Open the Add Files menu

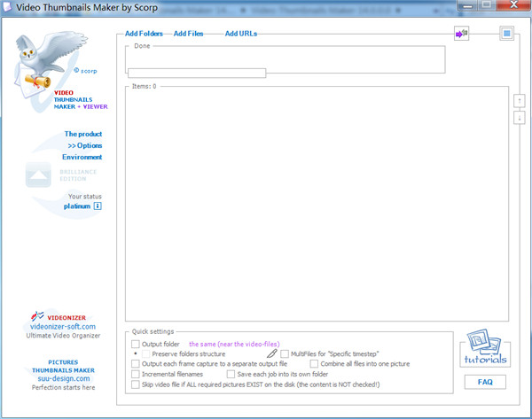pyautogui.click(x=189, y=34)
